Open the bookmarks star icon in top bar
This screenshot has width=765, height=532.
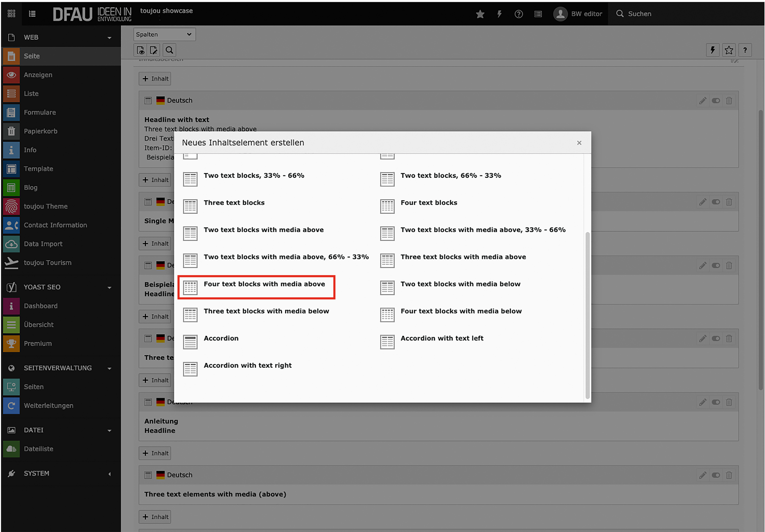[x=480, y=14]
